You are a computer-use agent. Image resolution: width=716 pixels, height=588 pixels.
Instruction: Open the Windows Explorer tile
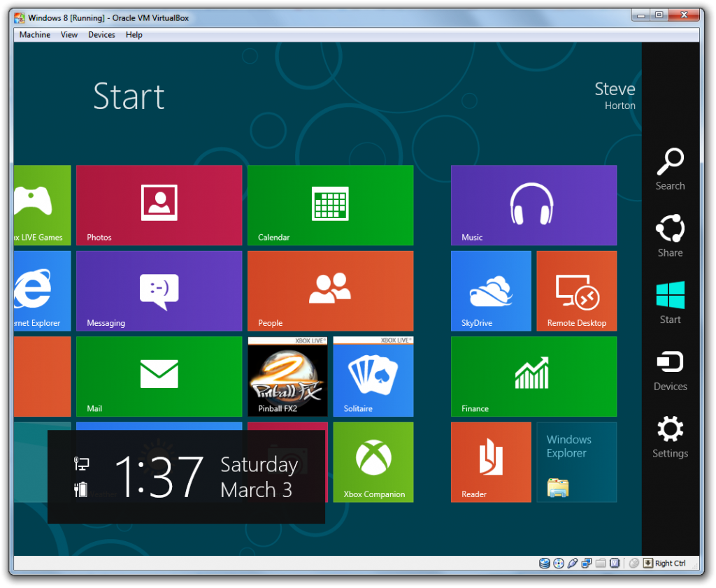coord(576,461)
